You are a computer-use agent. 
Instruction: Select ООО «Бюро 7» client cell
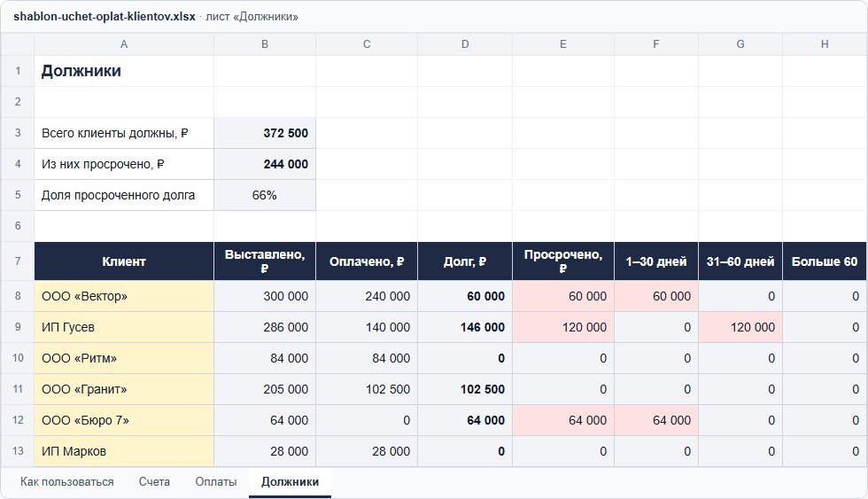click(124, 420)
